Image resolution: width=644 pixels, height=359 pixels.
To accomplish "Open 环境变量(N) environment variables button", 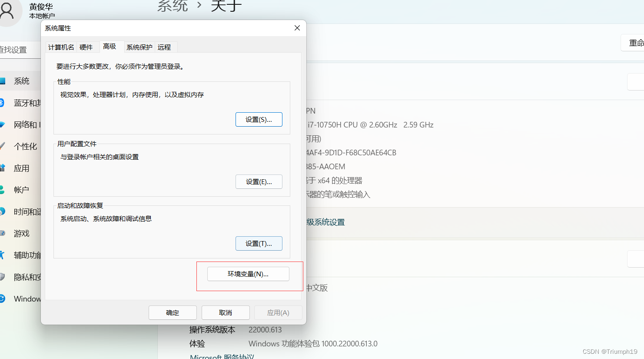I will pos(248,274).
